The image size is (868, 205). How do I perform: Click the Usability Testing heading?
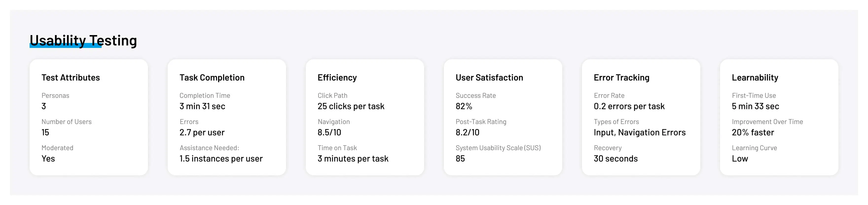coord(83,41)
